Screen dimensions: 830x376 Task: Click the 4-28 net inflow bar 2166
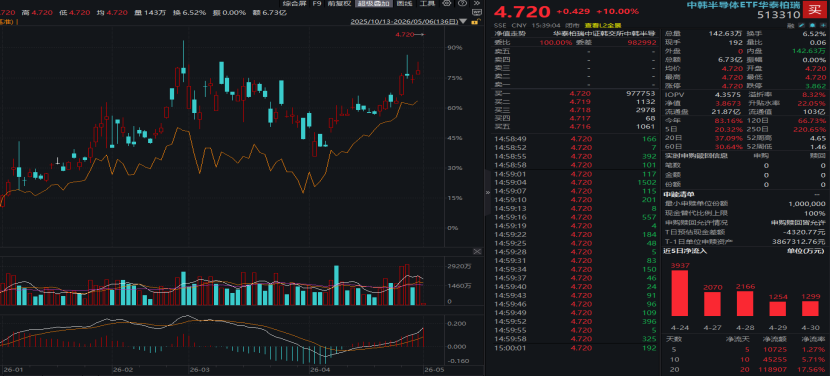click(x=744, y=303)
